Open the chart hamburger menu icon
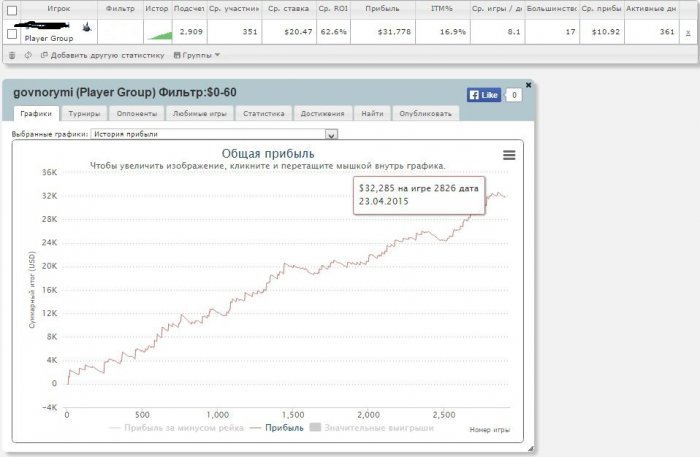The width and height of the screenshot is (700, 457). coord(509,155)
